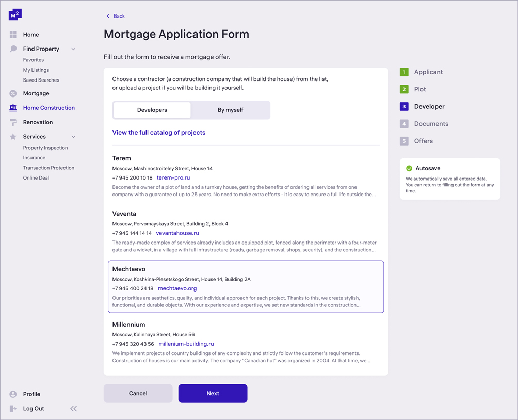Go to step 1 Applicant
Screen dimensions: 518x420
pos(428,72)
